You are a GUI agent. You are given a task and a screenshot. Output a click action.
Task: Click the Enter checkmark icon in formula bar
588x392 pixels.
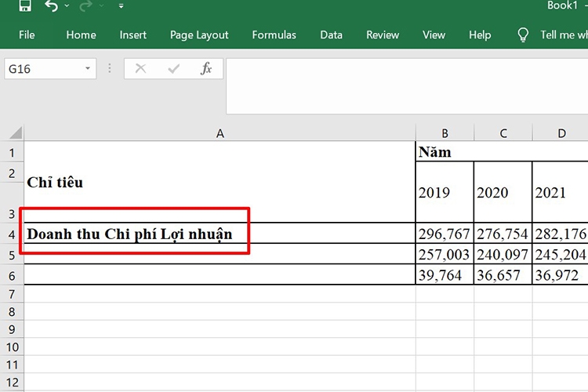tap(173, 68)
